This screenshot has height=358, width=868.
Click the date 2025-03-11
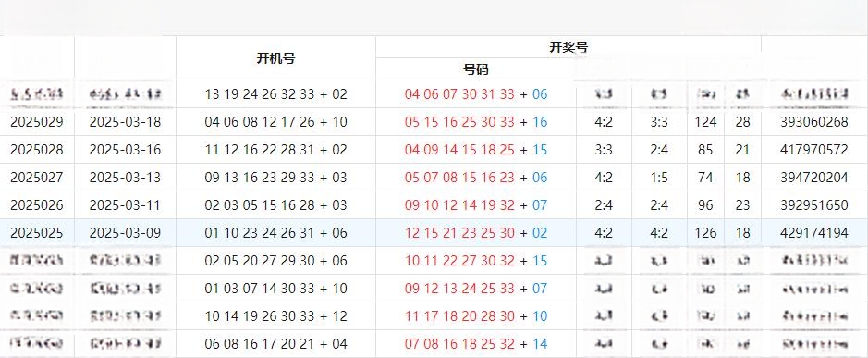125,205
